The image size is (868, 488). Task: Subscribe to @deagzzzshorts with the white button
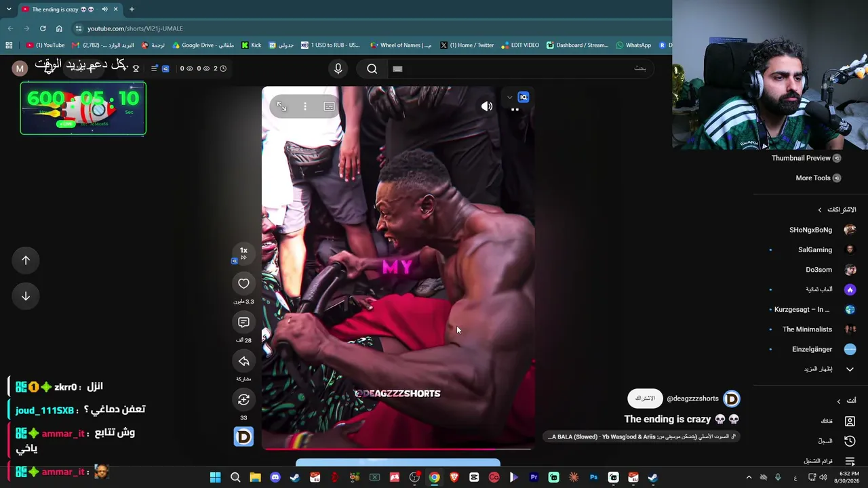click(644, 399)
